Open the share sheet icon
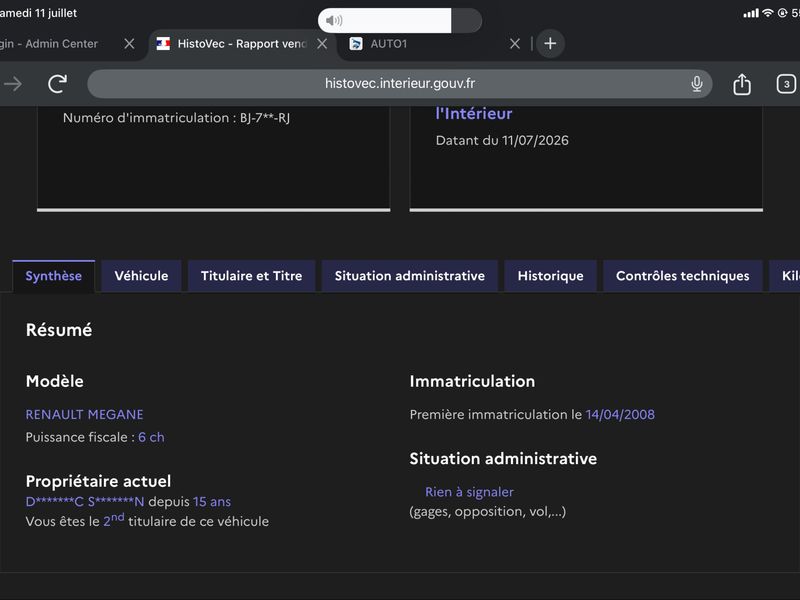The image size is (800, 600). pos(741,84)
